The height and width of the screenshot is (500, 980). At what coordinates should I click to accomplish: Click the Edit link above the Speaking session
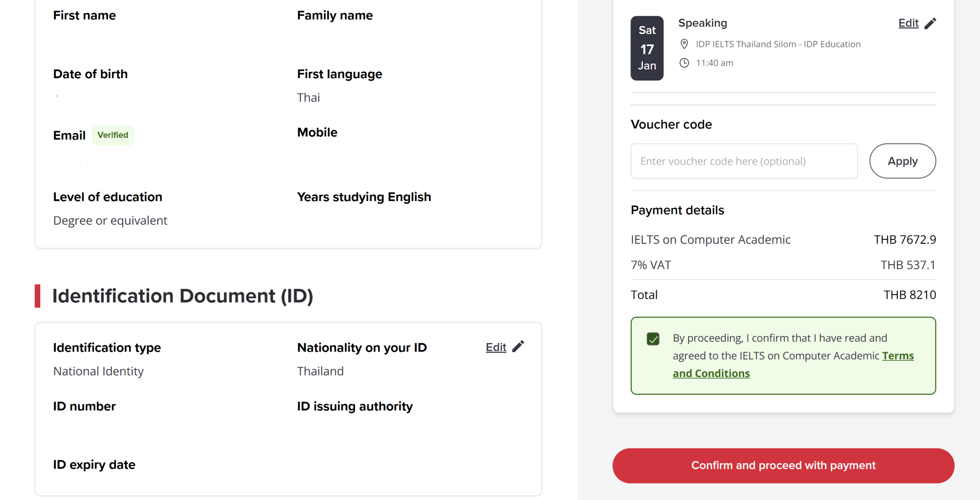pyautogui.click(x=908, y=23)
